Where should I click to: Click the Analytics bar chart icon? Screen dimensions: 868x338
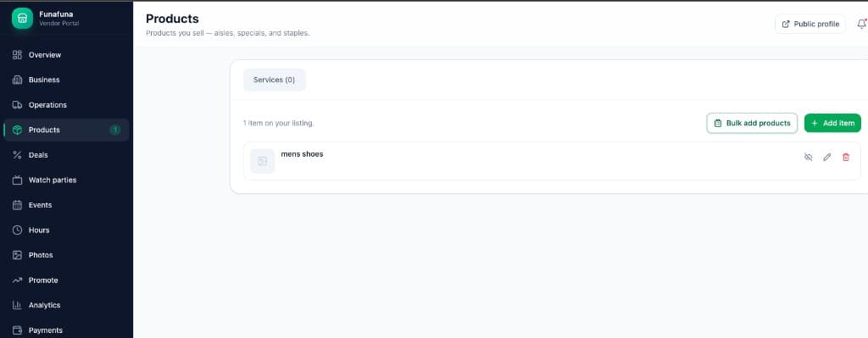(x=17, y=305)
